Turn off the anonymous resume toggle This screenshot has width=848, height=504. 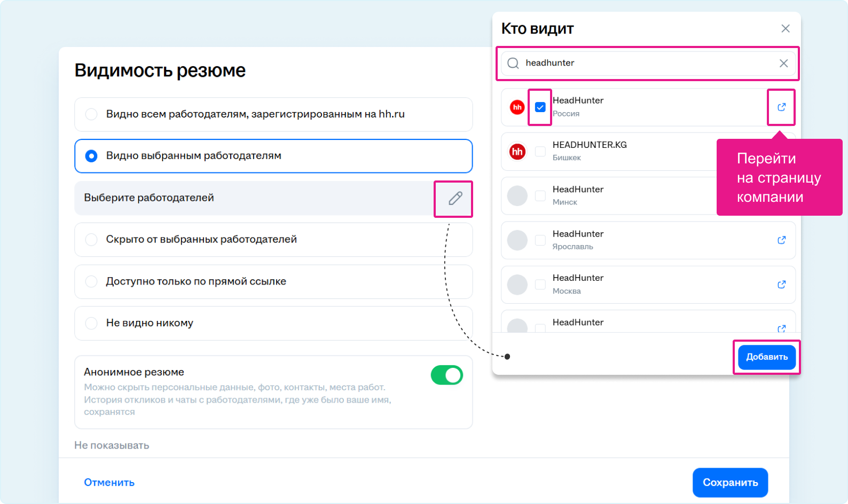(x=446, y=375)
